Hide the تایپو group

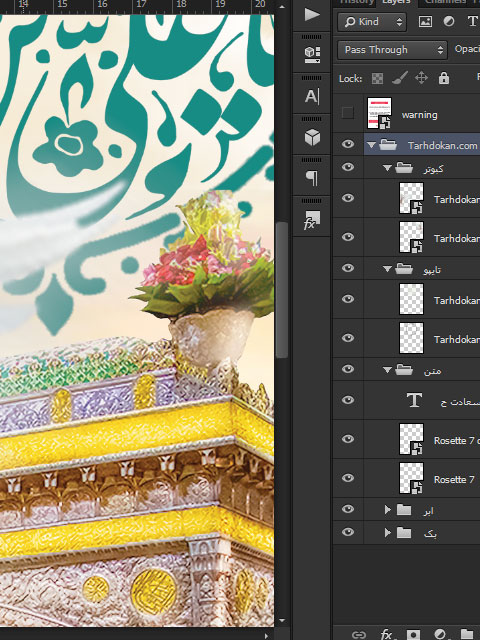(348, 268)
